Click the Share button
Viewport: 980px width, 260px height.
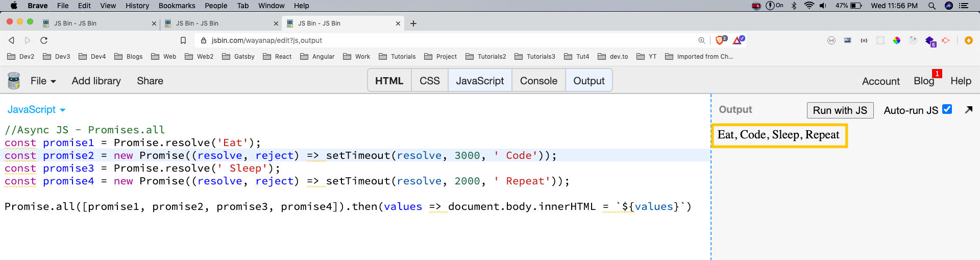(150, 81)
